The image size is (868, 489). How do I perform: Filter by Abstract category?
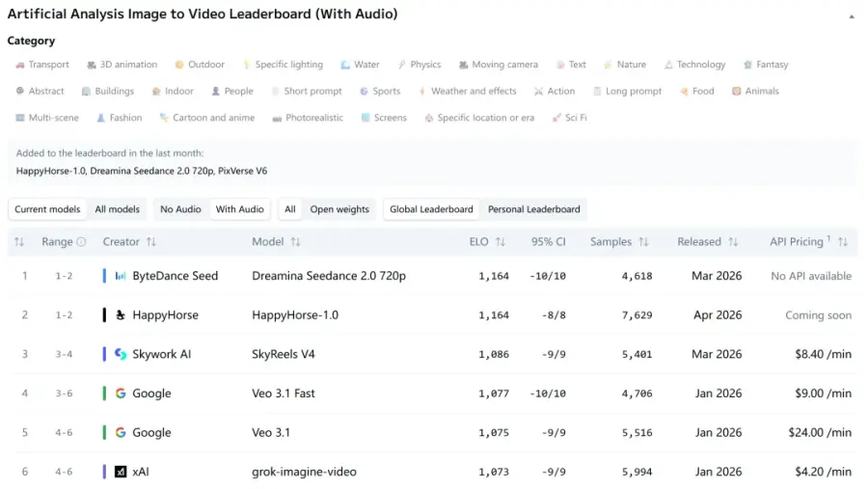click(40, 92)
